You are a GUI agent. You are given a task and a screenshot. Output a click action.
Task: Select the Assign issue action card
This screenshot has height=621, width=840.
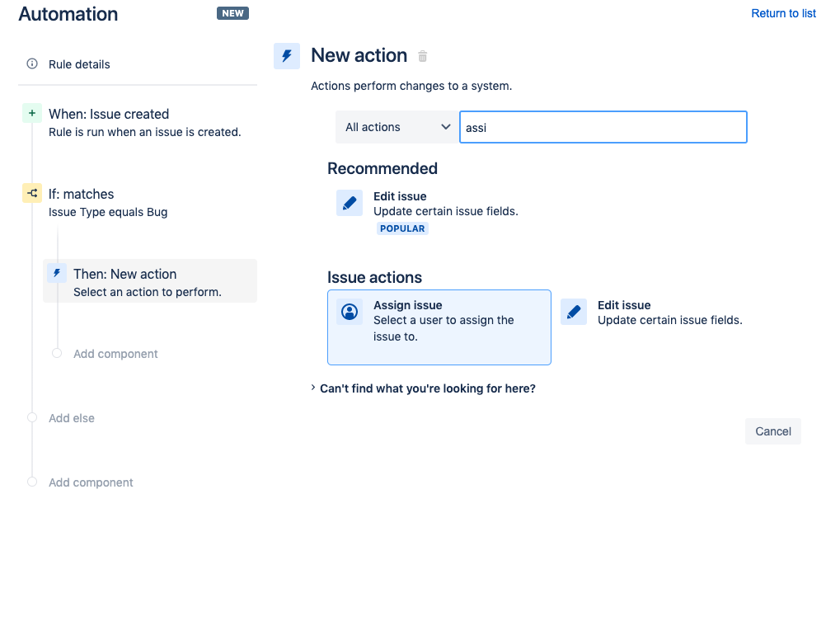coord(439,327)
